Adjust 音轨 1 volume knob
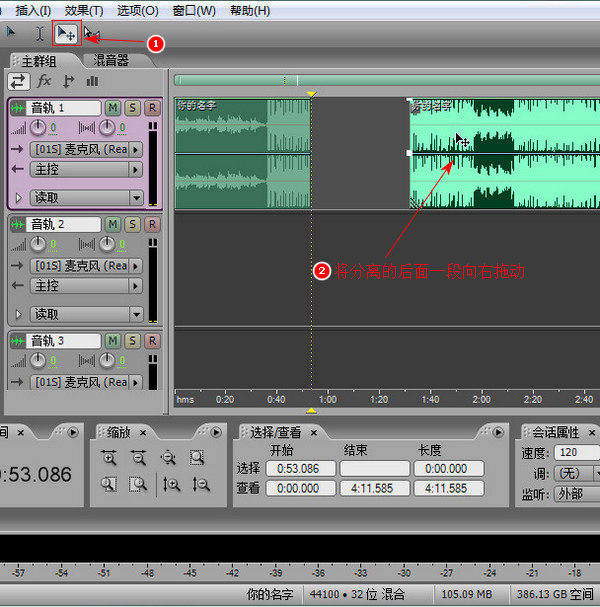The width and height of the screenshot is (600, 607). (38, 128)
